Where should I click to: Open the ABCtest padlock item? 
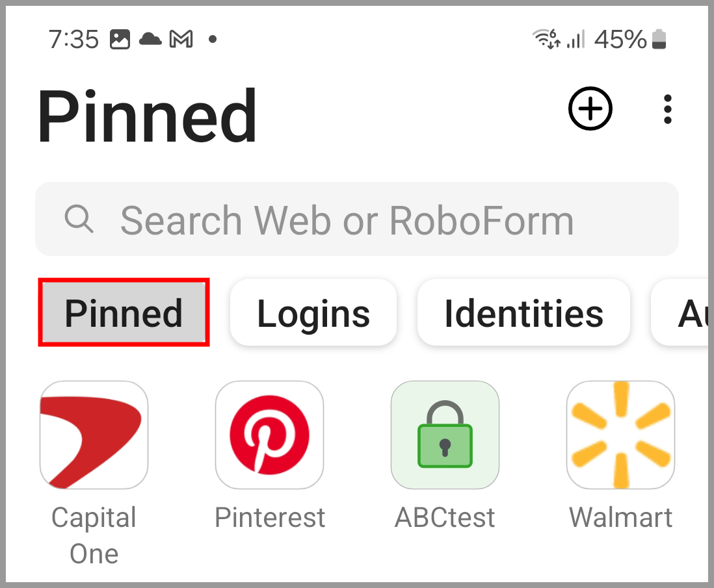tap(445, 435)
